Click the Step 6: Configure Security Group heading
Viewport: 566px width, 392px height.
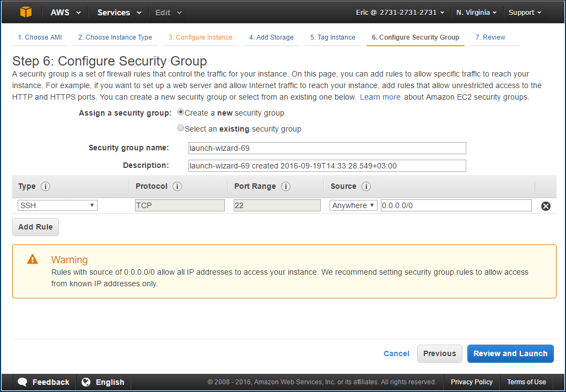109,61
